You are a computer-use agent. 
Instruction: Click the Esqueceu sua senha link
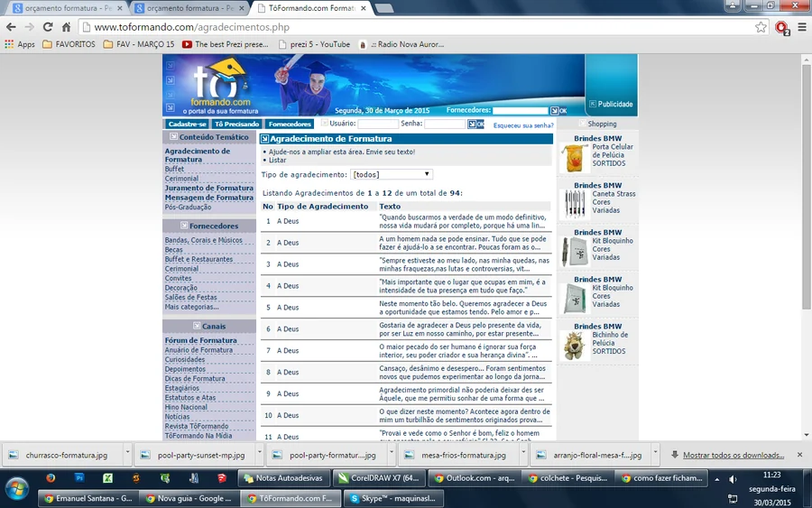click(x=523, y=125)
